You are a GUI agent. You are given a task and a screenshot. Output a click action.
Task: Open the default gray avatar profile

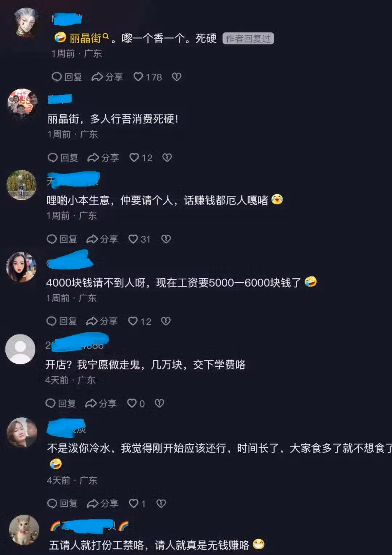tap(20, 349)
